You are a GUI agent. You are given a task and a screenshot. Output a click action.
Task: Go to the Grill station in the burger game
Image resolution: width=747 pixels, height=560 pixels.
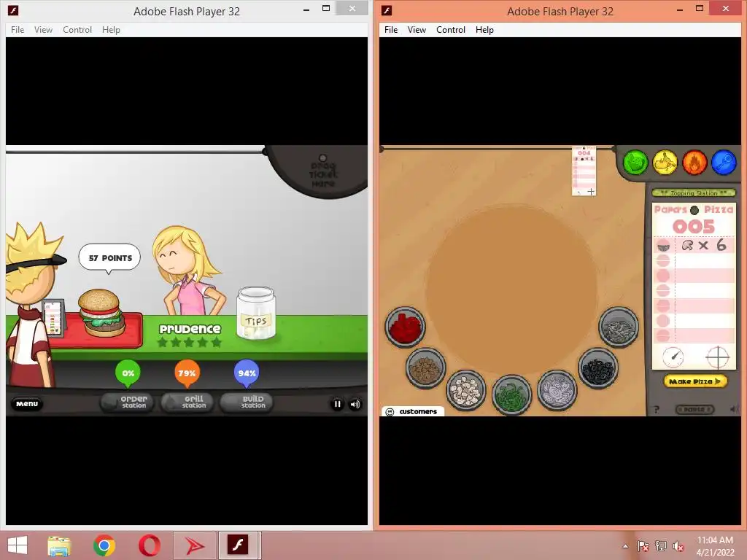(x=187, y=402)
